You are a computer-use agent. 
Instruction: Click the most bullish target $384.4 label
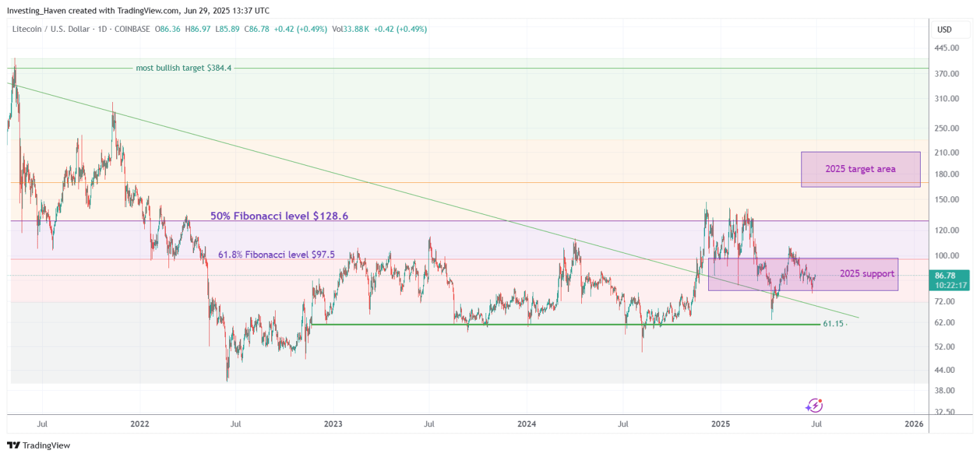click(184, 68)
